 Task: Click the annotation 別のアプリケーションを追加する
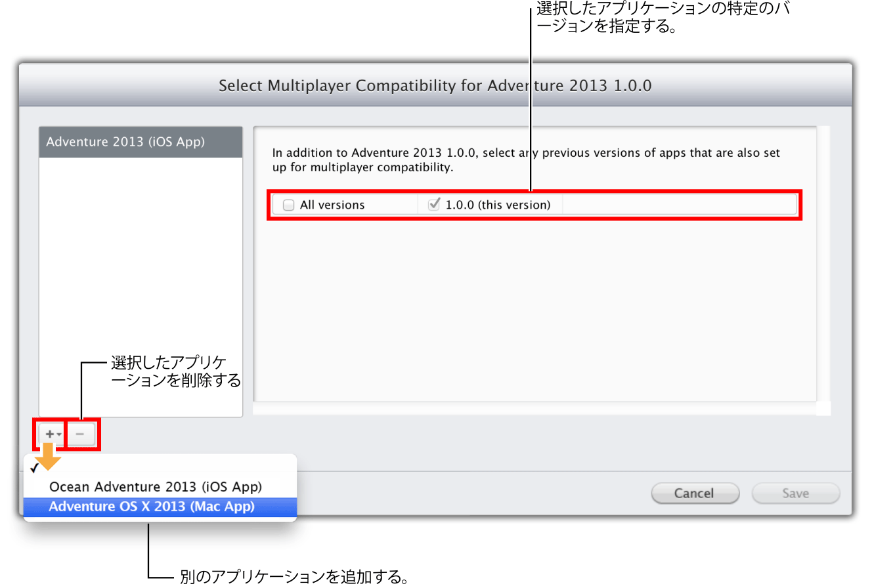(x=295, y=577)
